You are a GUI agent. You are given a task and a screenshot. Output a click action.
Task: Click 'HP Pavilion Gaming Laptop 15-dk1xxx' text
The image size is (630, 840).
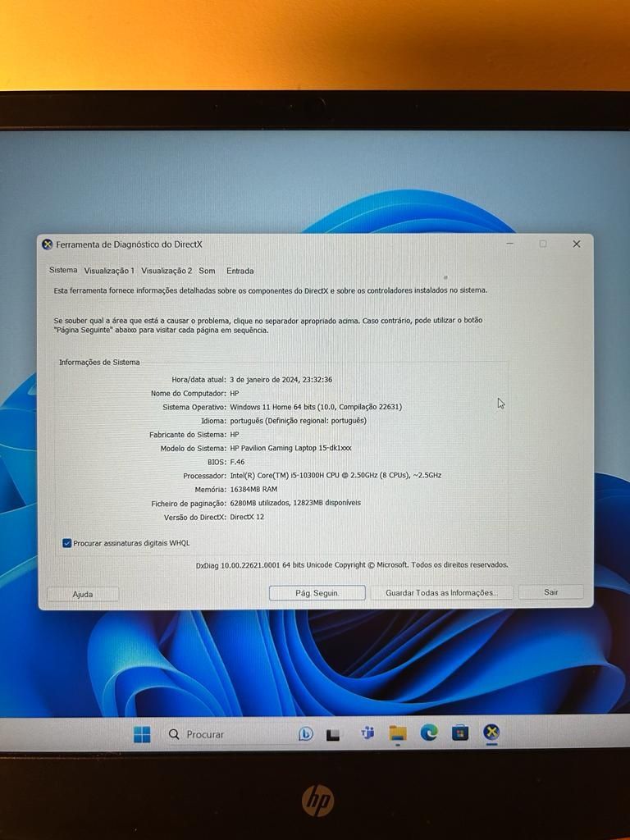tap(290, 449)
